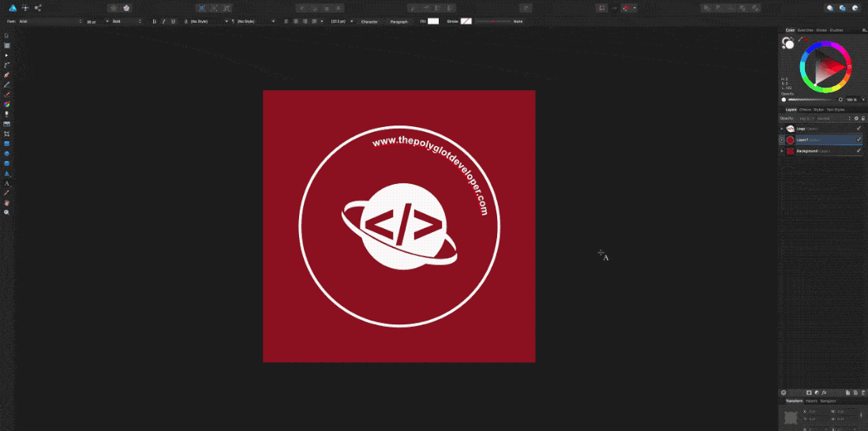Switch to the Pixel Persona icon
This screenshot has height=431, width=868.
click(25, 7)
